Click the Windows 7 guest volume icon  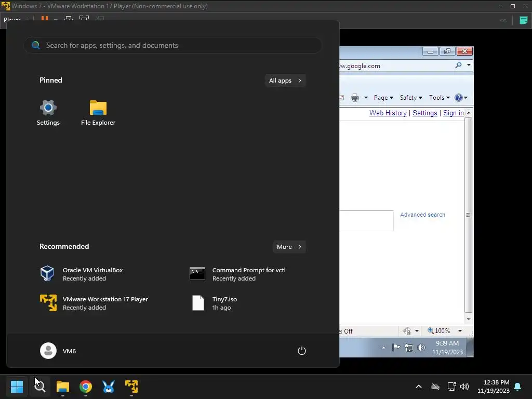click(421, 348)
